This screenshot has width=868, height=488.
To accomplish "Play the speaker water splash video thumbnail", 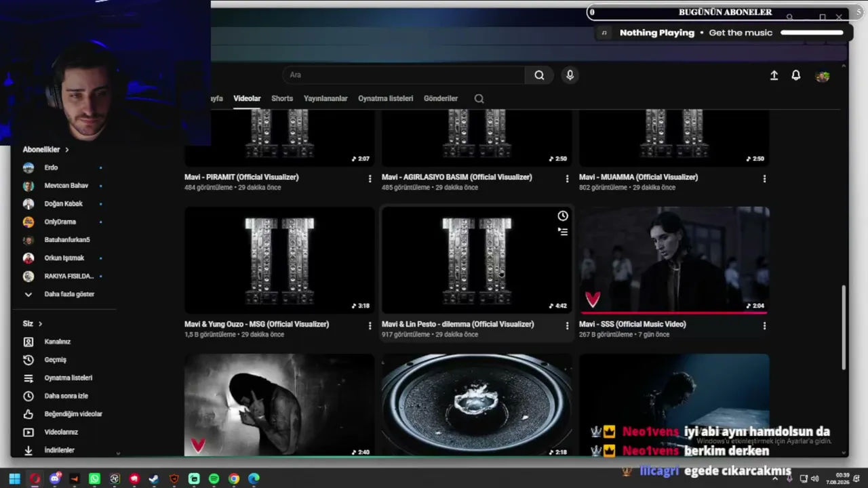I will point(477,405).
